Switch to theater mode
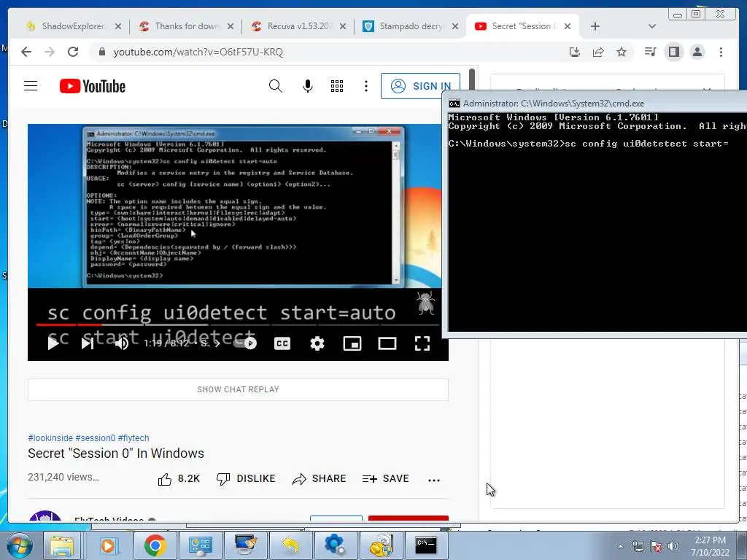The height and width of the screenshot is (560, 747). (387, 343)
